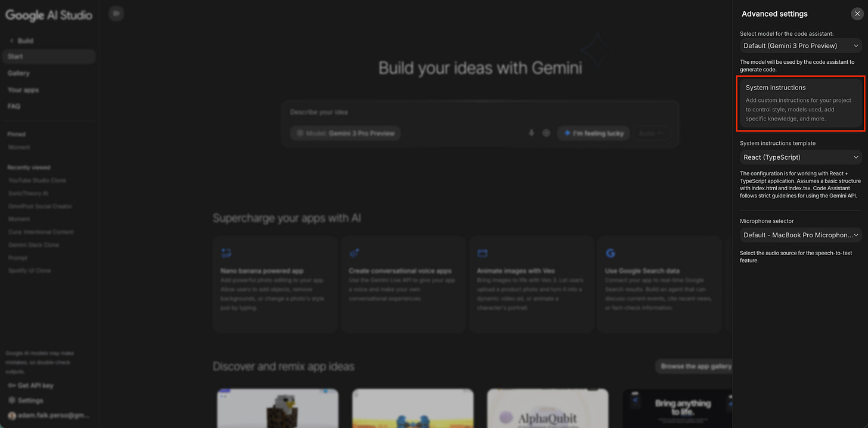Click the Build button in prompt box

[651, 134]
